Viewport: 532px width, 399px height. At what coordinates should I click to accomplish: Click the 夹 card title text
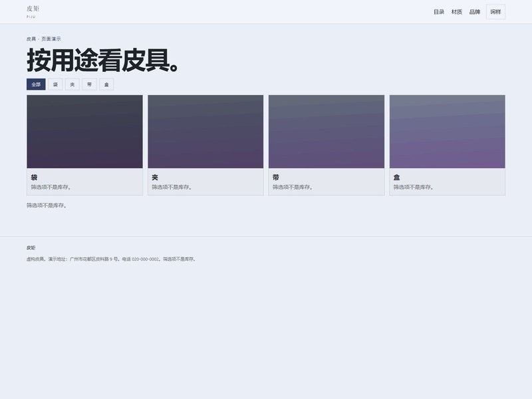[x=155, y=177]
